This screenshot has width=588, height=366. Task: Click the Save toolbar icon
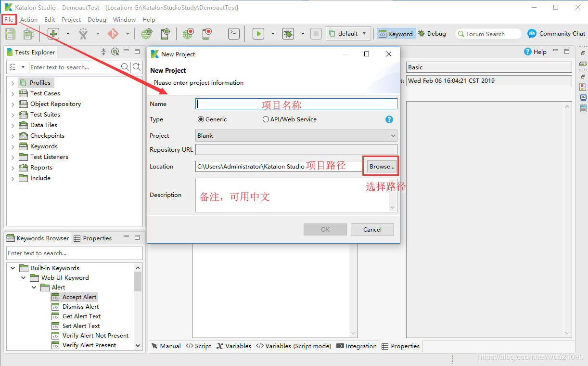tap(10, 34)
